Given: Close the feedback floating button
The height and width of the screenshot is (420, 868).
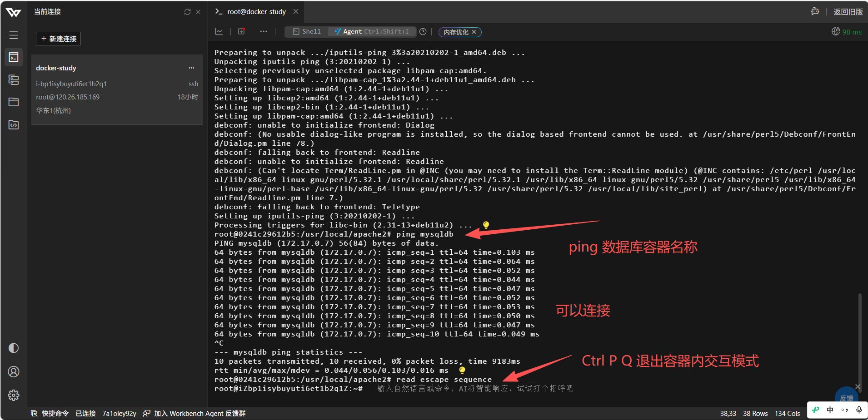Looking at the screenshot, I should 858,386.
